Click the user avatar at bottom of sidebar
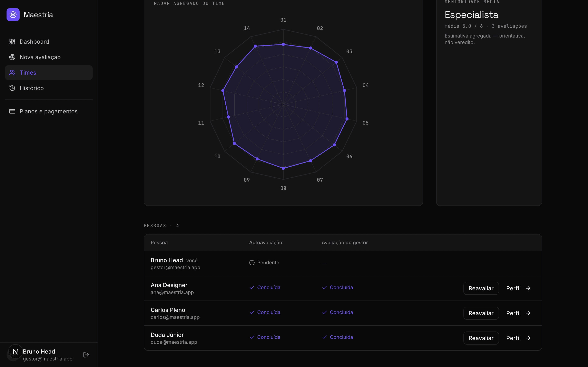This screenshot has width=588, height=367. [x=15, y=352]
